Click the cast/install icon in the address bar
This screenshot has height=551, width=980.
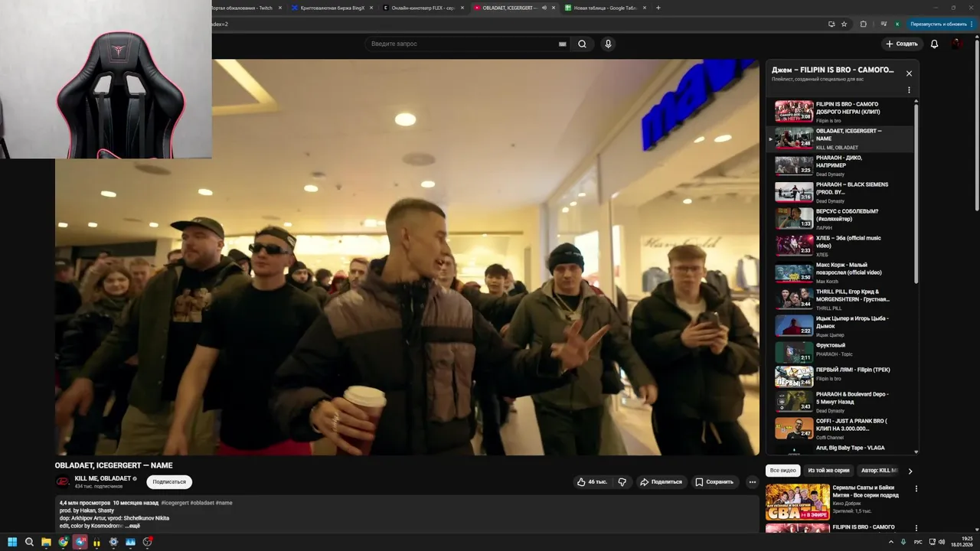[831, 24]
